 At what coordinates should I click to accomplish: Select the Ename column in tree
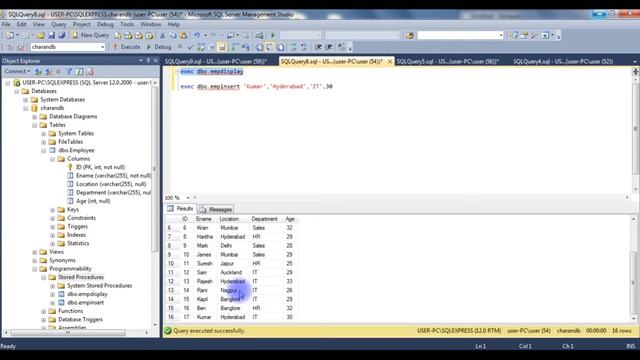click(113, 176)
